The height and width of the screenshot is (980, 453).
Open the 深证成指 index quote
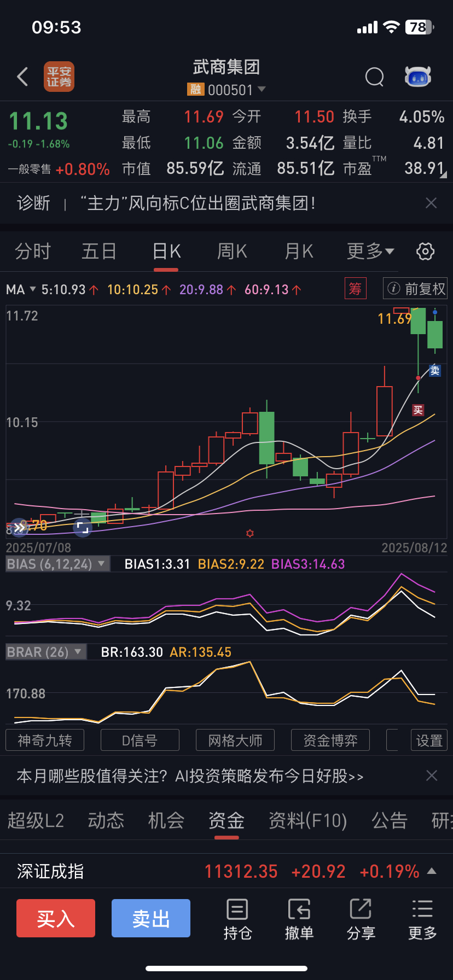pos(226,871)
